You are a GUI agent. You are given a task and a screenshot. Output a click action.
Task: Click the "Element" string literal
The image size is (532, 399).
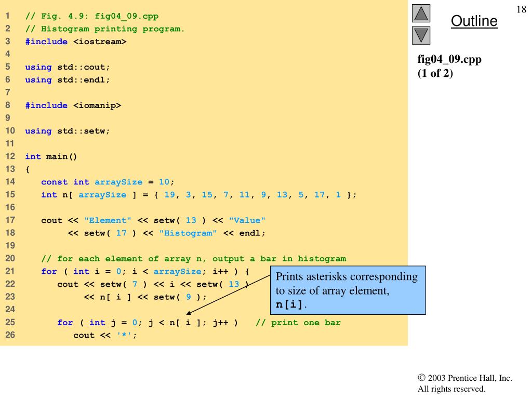pos(108,220)
